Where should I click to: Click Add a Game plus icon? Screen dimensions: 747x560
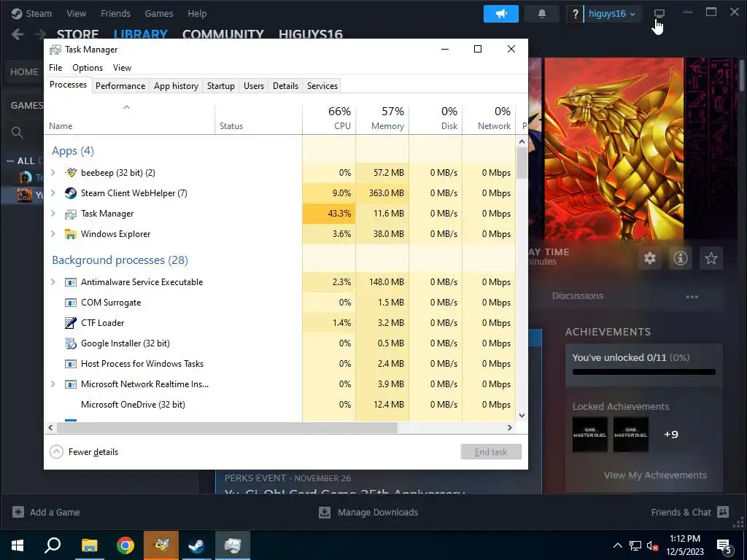click(18, 512)
